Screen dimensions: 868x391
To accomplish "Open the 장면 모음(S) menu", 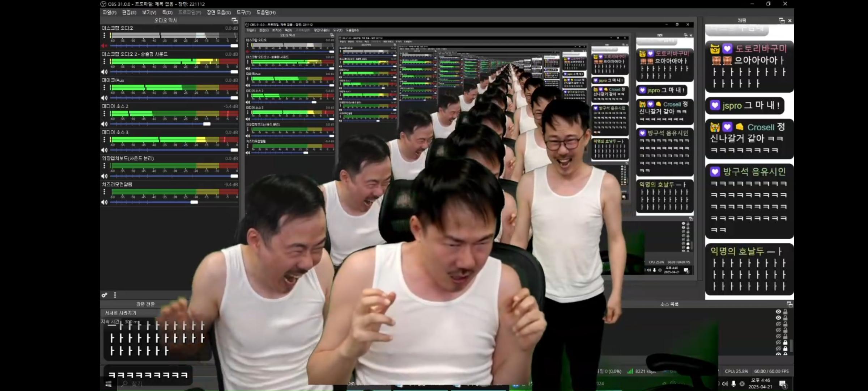I will (x=218, y=12).
